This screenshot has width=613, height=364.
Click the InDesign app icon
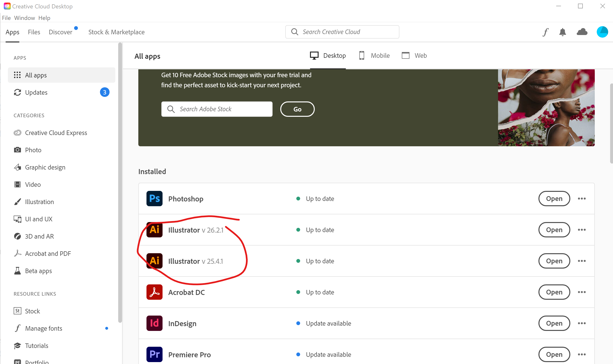pos(154,323)
